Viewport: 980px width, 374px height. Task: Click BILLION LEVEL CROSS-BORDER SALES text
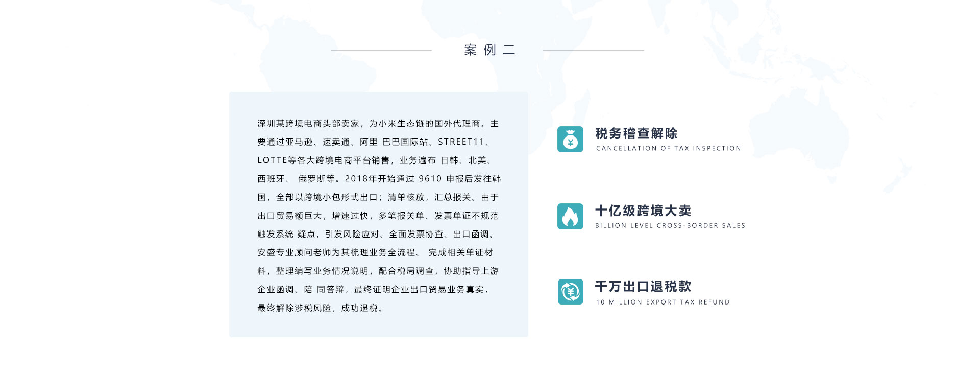pos(670,225)
